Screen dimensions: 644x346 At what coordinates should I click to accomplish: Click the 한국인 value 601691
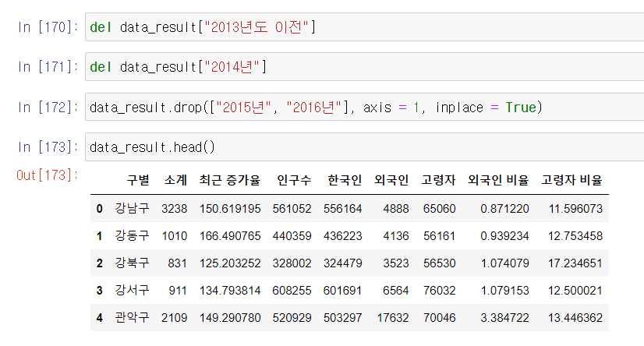pyautogui.click(x=342, y=291)
